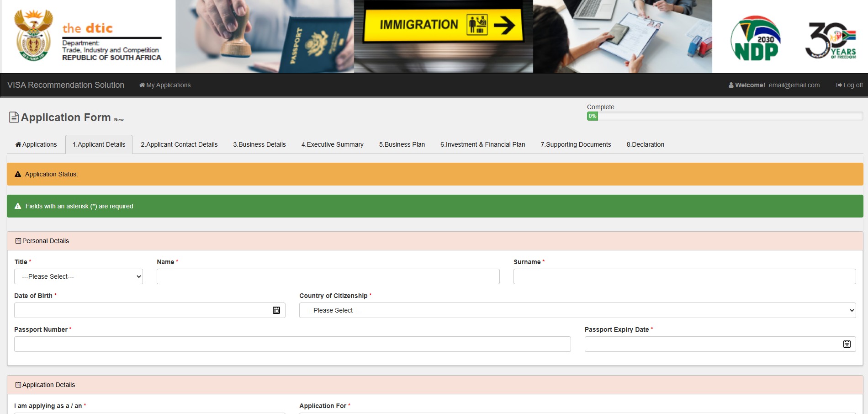
Task: Click the Application Details panel icon
Action: tap(18, 385)
